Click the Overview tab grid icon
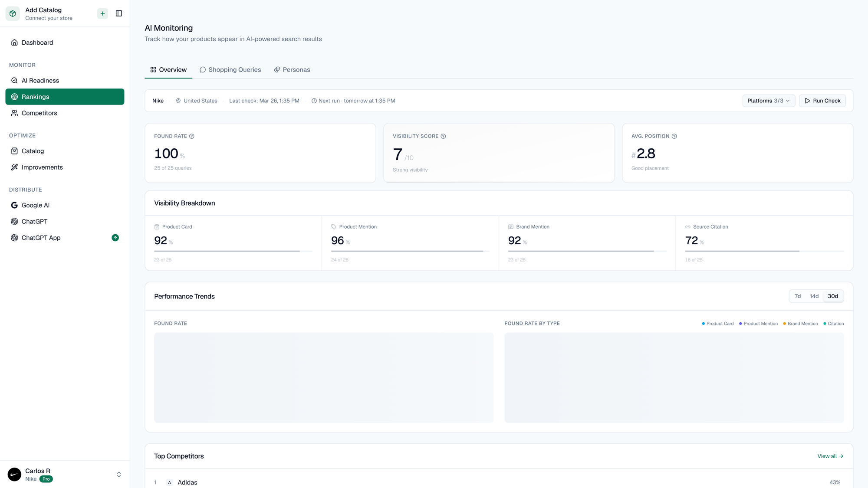The width and height of the screenshot is (868, 488). [x=153, y=70]
